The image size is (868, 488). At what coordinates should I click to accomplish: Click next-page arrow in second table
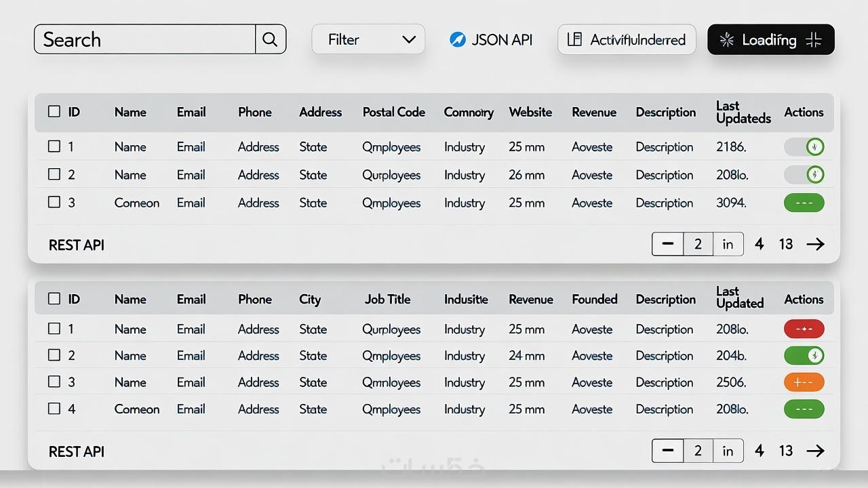point(815,451)
